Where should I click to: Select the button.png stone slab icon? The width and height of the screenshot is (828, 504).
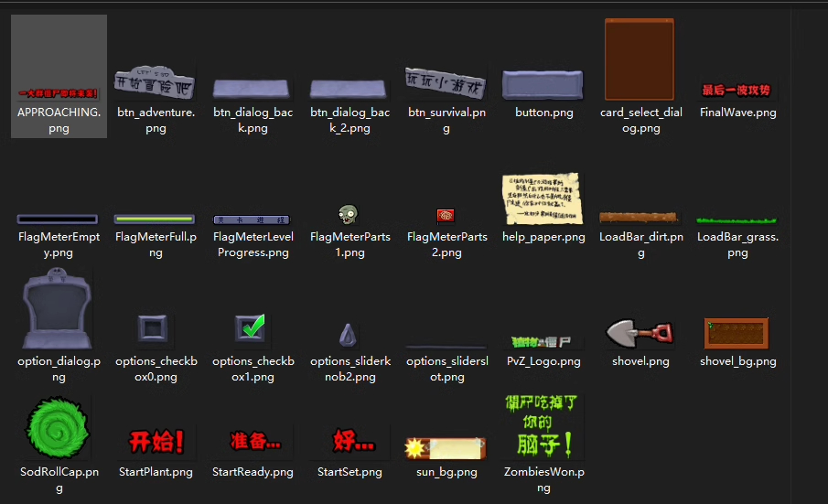click(543, 84)
